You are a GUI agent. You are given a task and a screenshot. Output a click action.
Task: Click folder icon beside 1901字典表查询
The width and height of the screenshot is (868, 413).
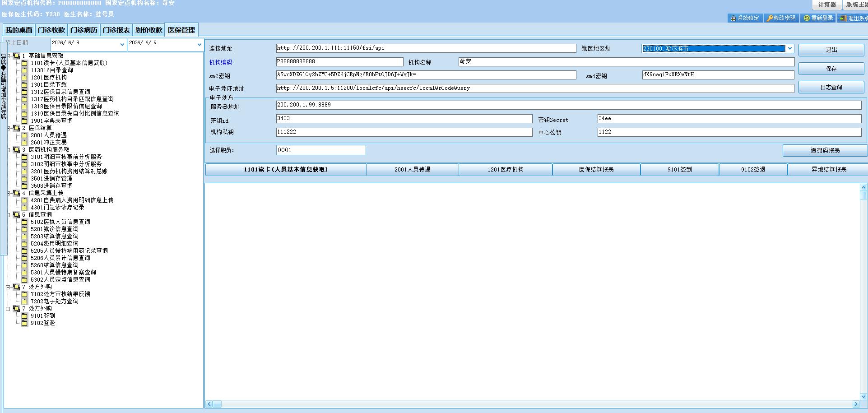click(x=25, y=121)
